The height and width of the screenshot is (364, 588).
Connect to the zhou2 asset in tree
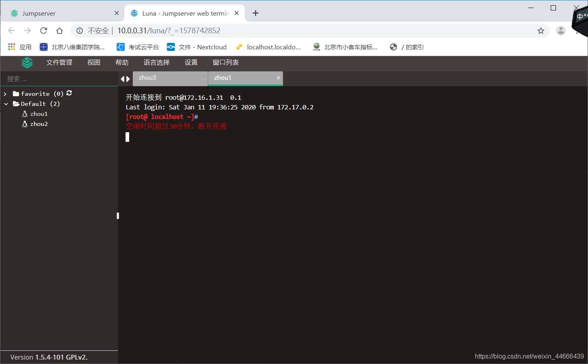coord(39,124)
